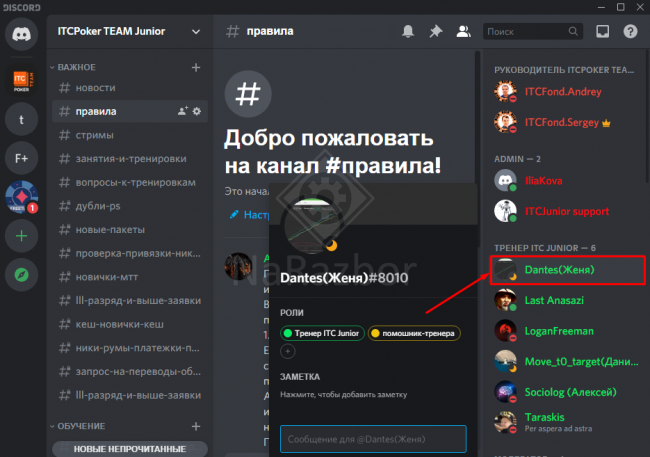Viewport: 650px width, 457px height.
Task: Click the help question mark icon
Action: point(630,31)
